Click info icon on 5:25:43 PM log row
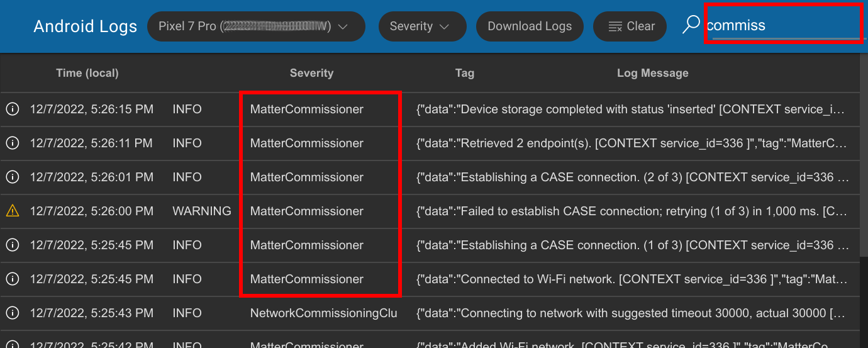 tap(12, 313)
